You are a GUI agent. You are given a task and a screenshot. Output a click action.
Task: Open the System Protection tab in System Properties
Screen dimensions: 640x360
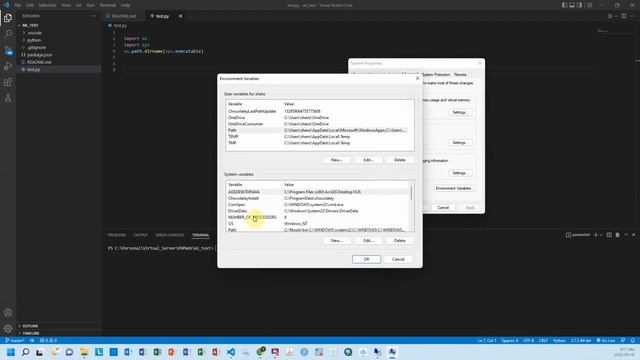tap(436, 75)
